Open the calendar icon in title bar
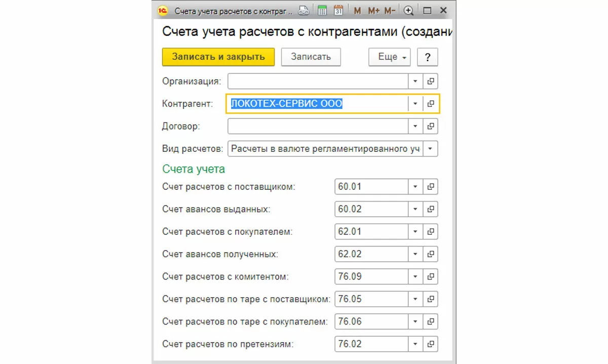 pos(338,10)
